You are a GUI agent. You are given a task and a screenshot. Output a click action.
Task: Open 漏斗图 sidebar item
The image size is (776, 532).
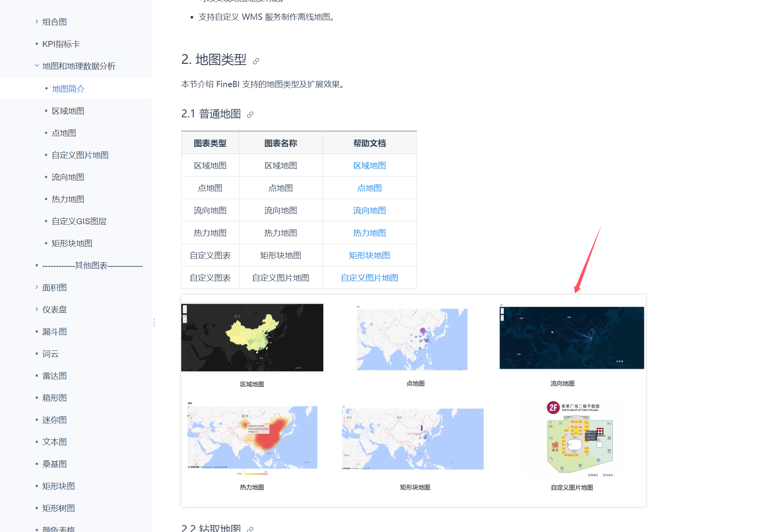coord(55,331)
